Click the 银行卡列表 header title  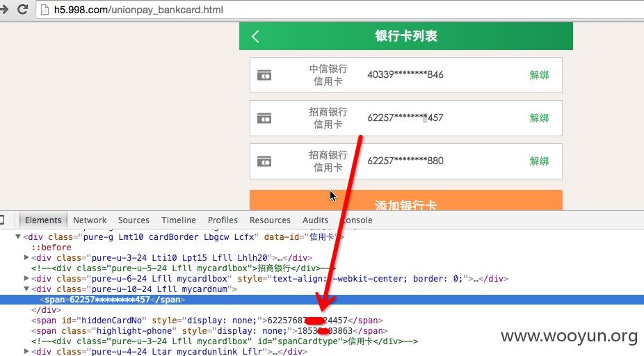pyautogui.click(x=405, y=35)
